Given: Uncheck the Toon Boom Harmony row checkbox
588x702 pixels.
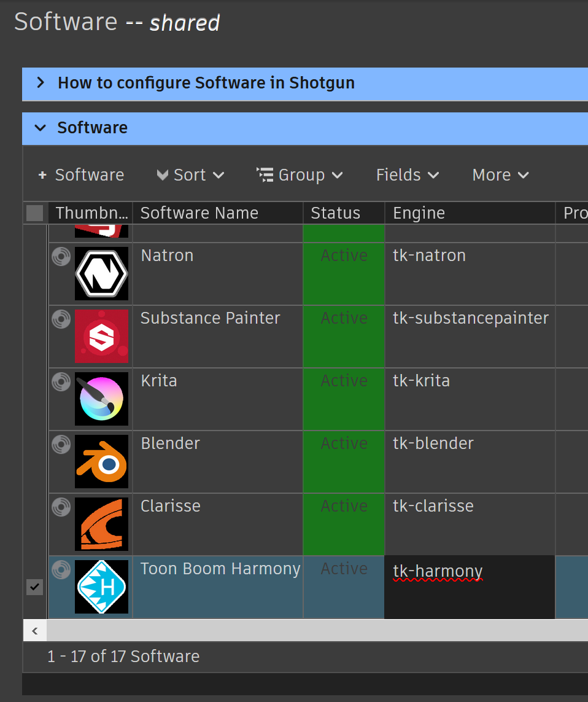Looking at the screenshot, I should click(x=35, y=587).
